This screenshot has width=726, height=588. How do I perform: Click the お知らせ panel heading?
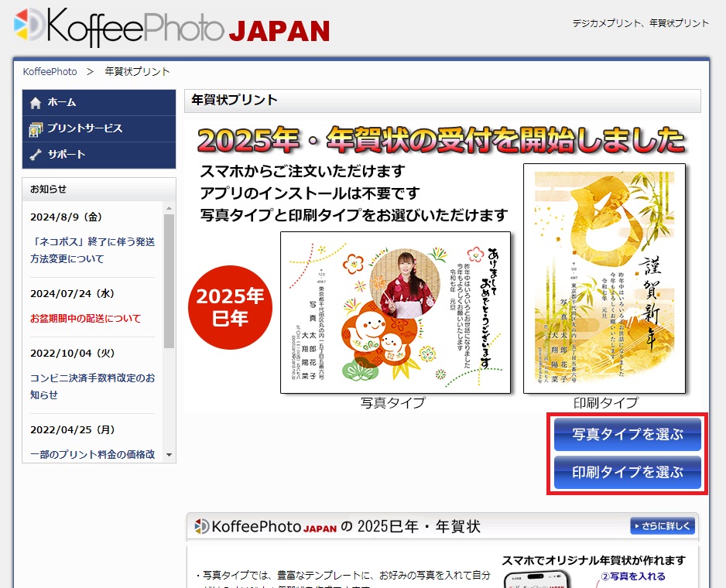click(48, 190)
